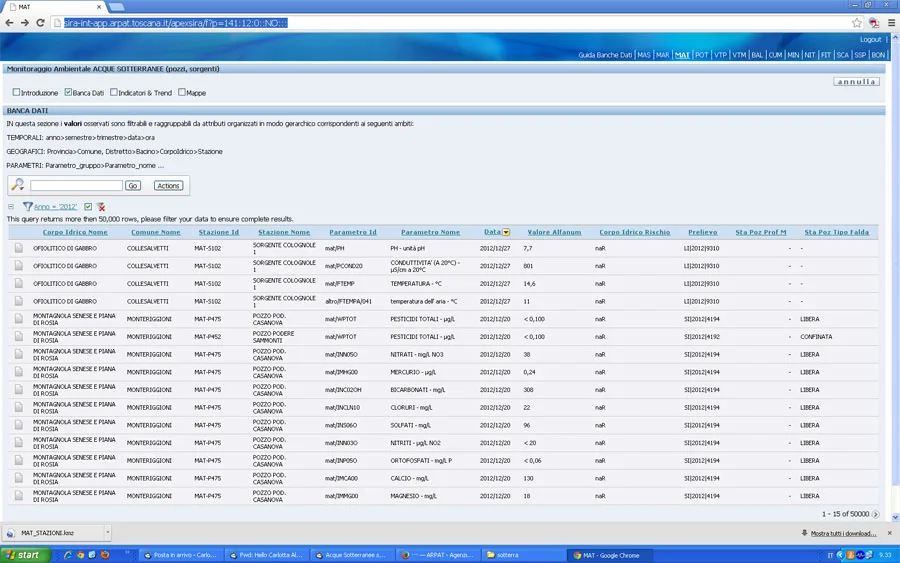Click into the report search text field
This screenshot has height=563, width=900.
(x=76, y=186)
